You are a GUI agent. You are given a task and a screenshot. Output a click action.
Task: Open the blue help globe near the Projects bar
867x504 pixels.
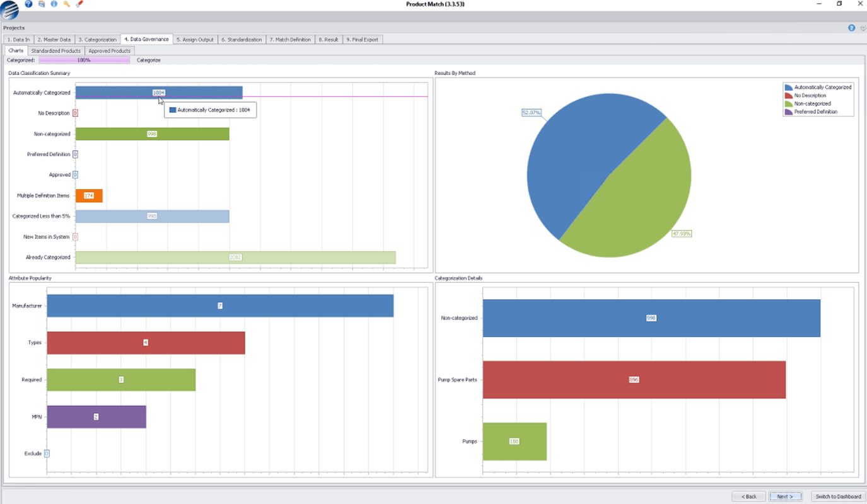(x=851, y=28)
